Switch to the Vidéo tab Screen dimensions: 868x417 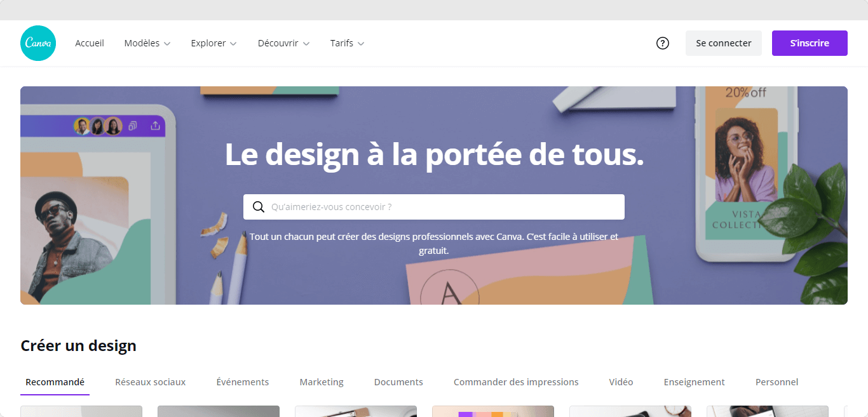621,382
